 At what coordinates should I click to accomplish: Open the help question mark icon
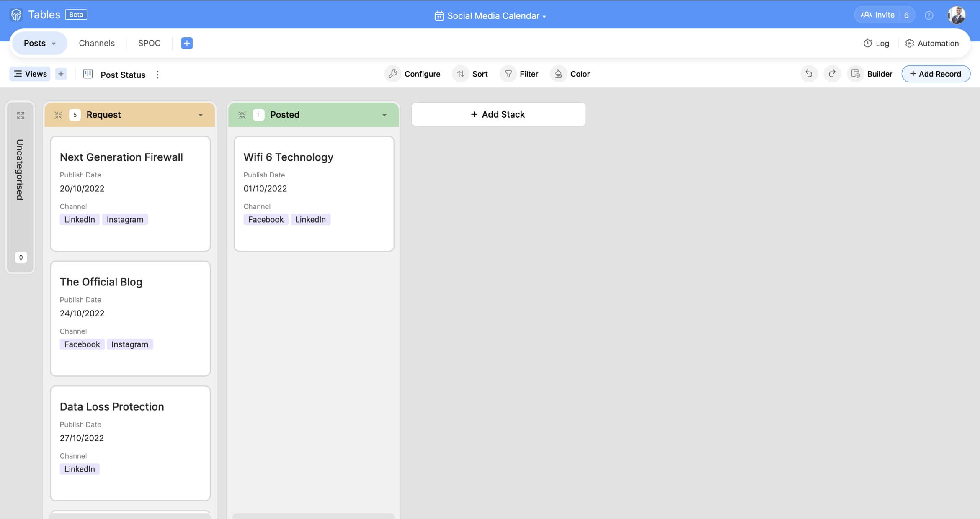click(x=929, y=15)
